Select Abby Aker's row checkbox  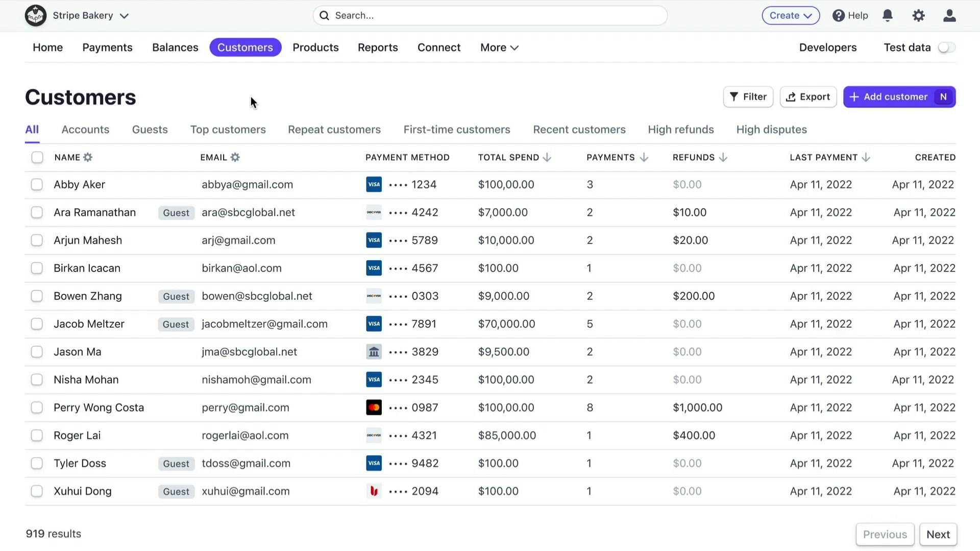pos(37,185)
